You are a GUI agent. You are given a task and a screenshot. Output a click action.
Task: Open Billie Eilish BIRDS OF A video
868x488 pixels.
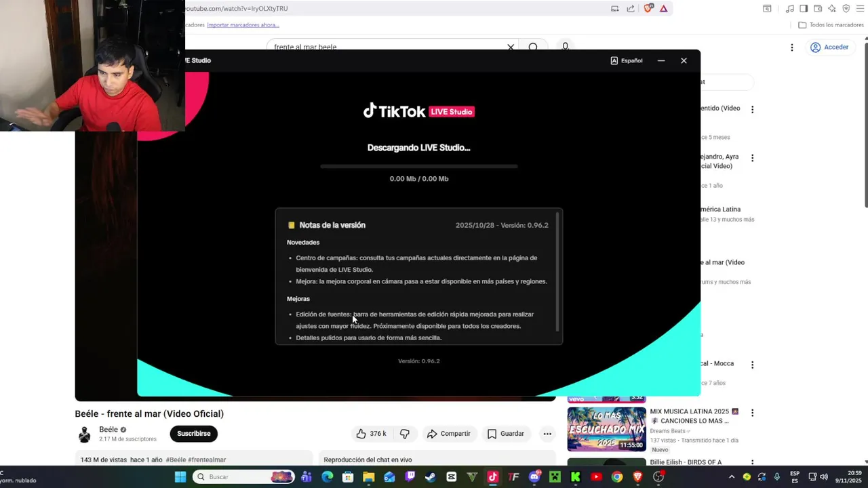tap(686, 462)
